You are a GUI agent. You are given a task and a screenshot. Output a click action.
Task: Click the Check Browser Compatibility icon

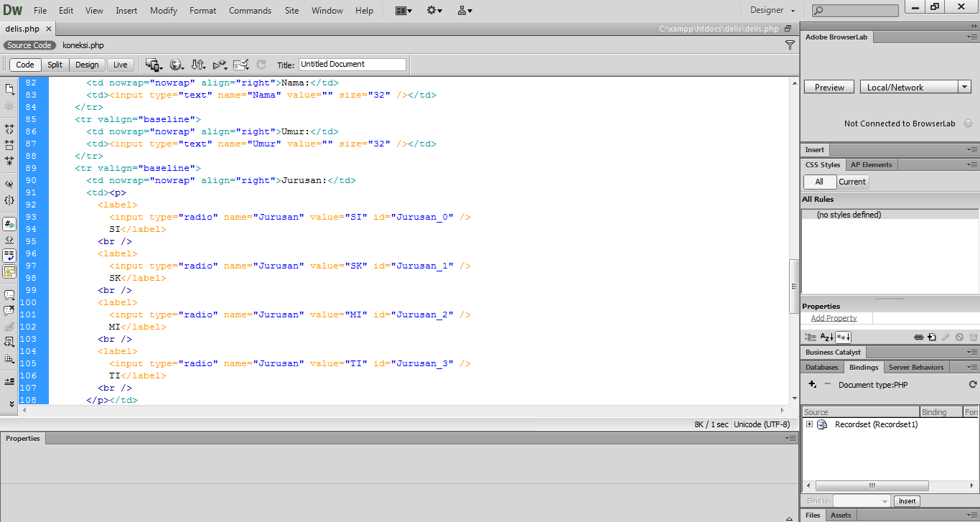241,64
